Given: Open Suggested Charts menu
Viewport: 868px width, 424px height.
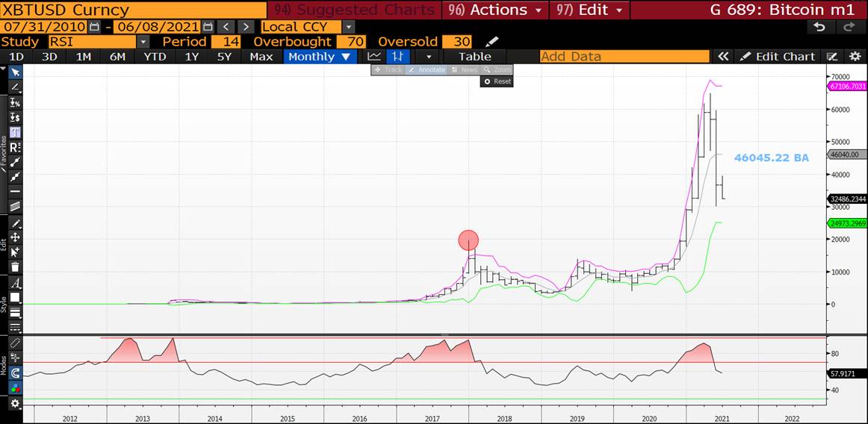Looking at the screenshot, I should pos(354,10).
